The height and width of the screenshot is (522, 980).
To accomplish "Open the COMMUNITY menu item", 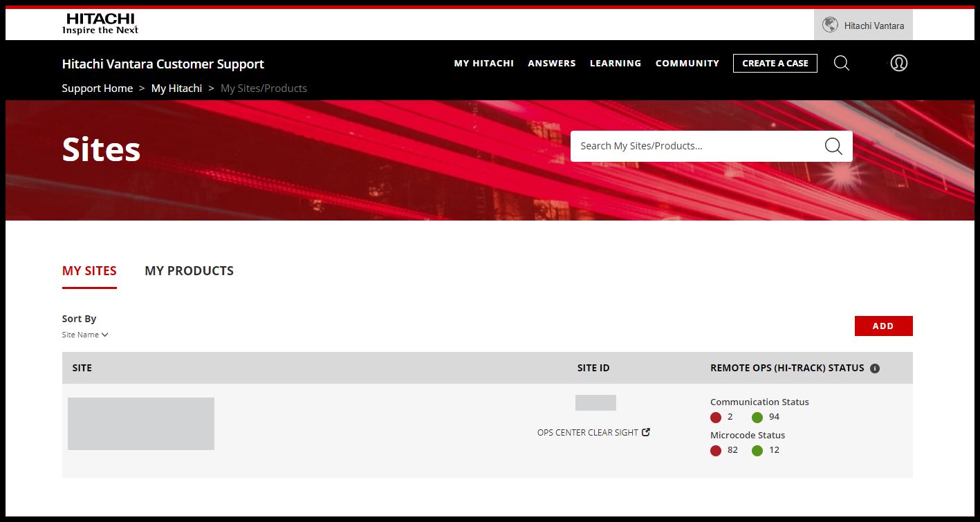I will [x=687, y=63].
